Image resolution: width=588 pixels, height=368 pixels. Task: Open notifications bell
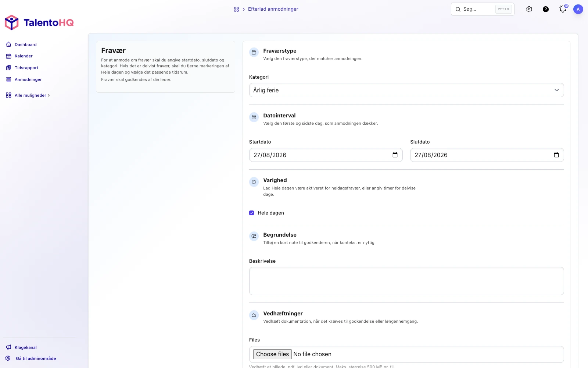(x=563, y=9)
